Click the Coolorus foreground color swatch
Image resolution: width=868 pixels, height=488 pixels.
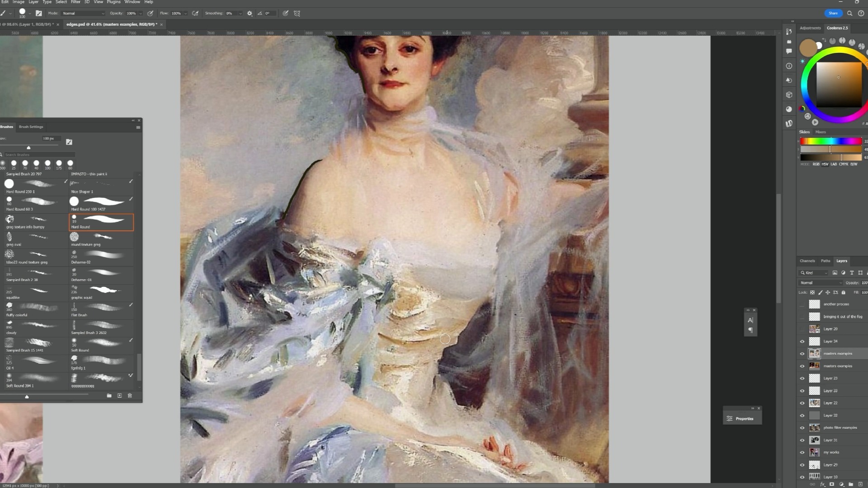[x=808, y=47]
